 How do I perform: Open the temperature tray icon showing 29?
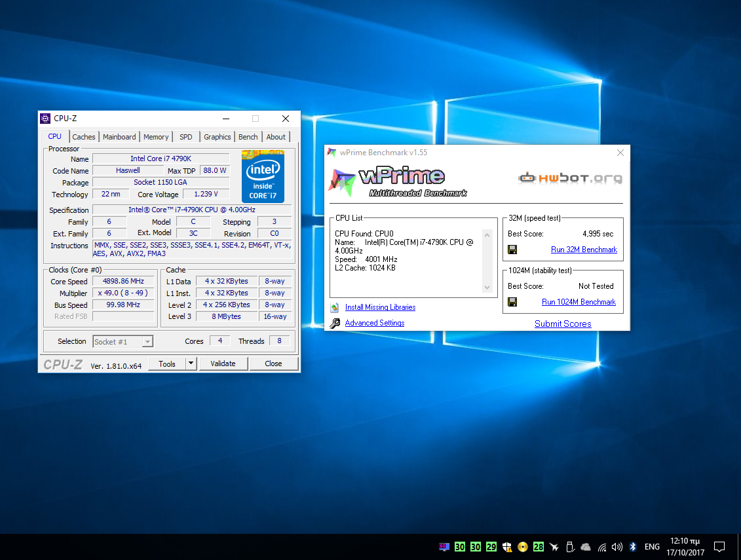(491, 547)
